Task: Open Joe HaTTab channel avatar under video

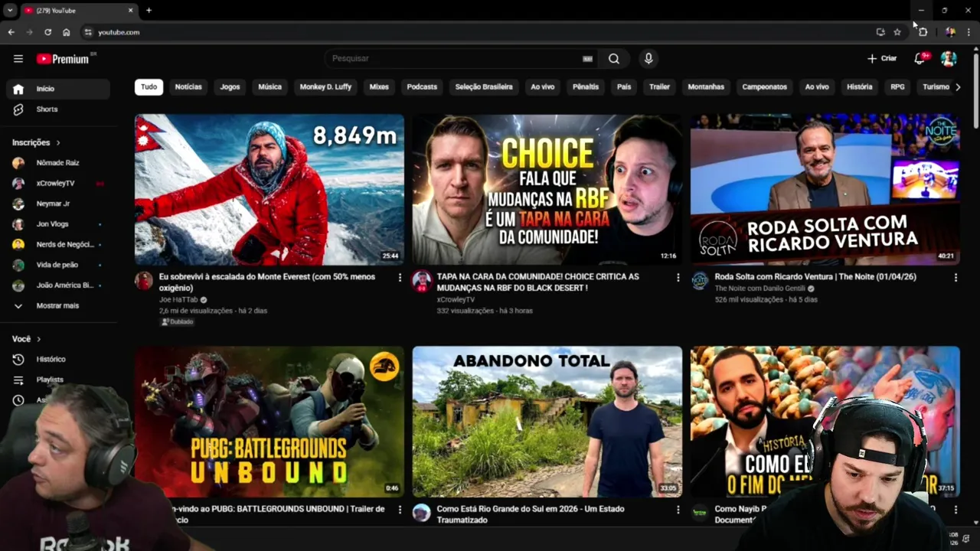Action: point(144,281)
